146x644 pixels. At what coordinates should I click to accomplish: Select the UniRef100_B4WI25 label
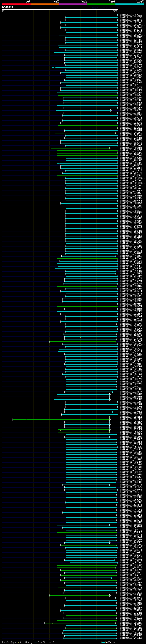point(131,578)
